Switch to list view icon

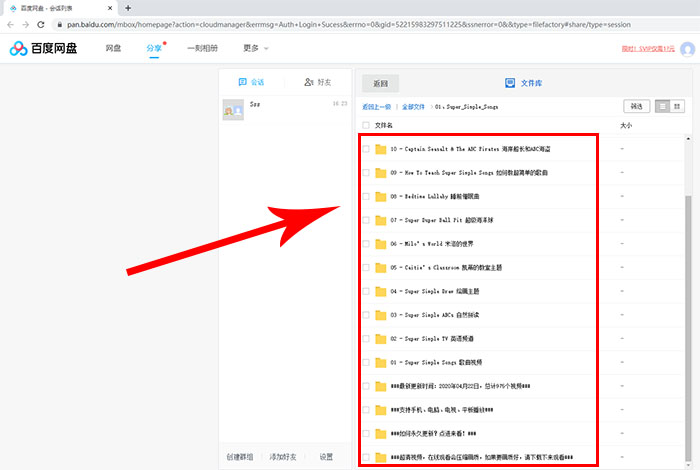pyautogui.click(x=662, y=106)
